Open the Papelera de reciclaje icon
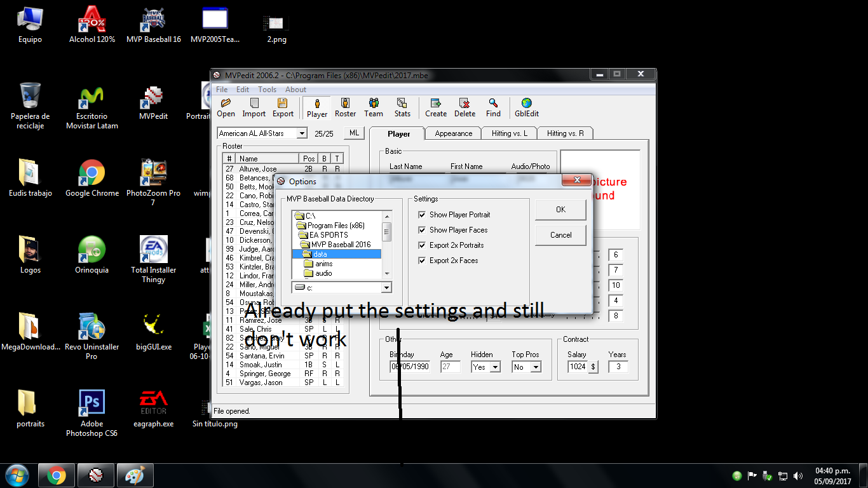 click(x=30, y=106)
